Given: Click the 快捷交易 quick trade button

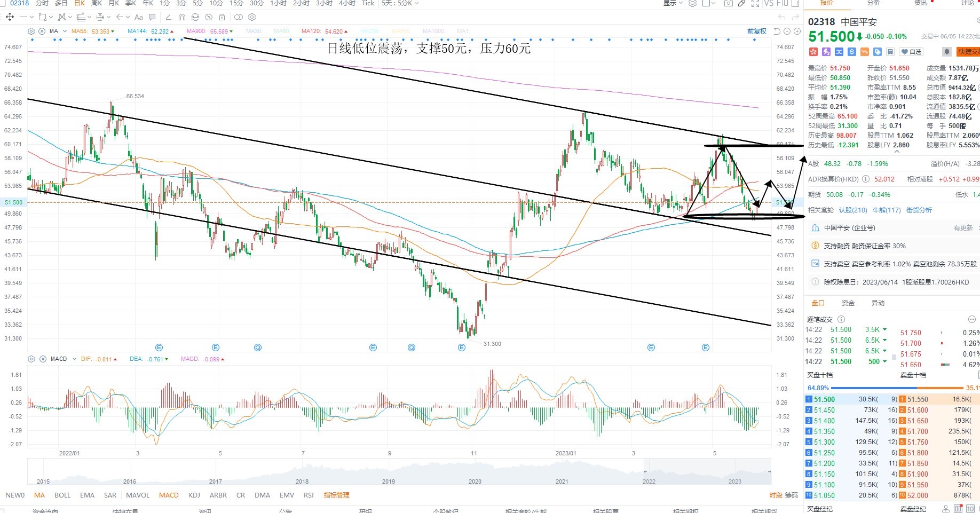Looking at the screenshot, I should pyautogui.click(x=968, y=52).
